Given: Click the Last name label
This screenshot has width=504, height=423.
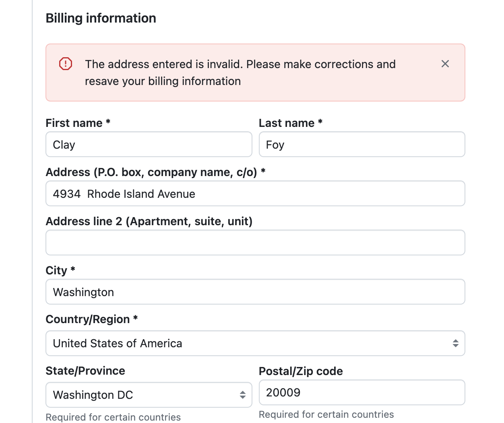Looking at the screenshot, I should 291,123.
